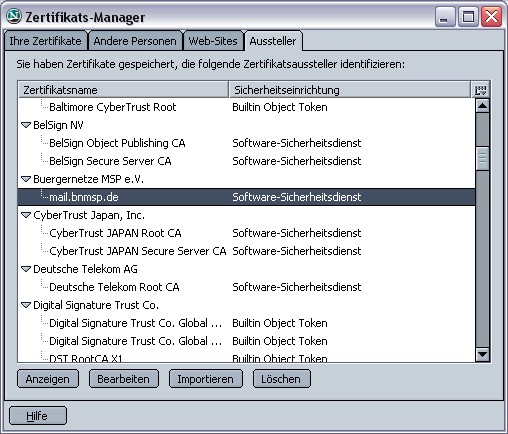Click the Buergernetze MSP e.V. label
The image size is (508, 434).
coord(88,179)
